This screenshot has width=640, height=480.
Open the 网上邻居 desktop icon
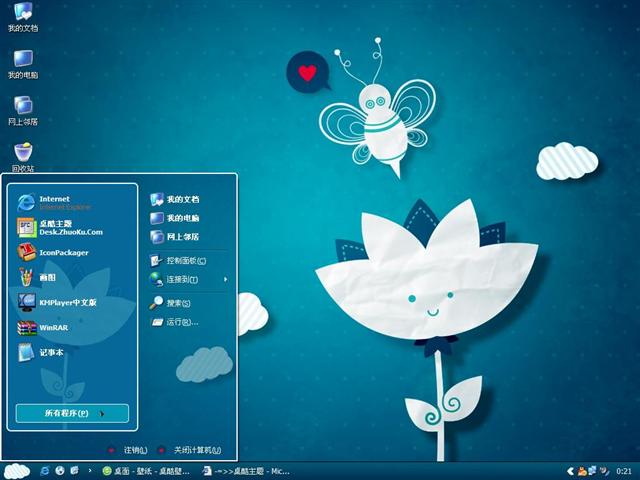23,111
